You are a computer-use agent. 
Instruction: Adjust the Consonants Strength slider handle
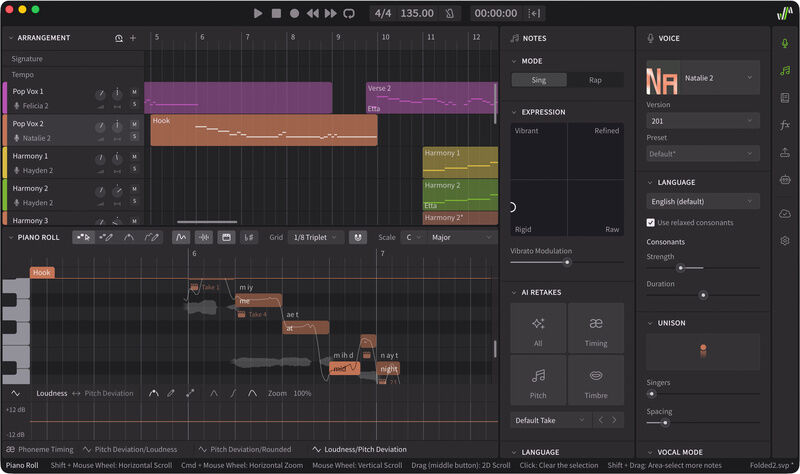[x=680, y=268]
